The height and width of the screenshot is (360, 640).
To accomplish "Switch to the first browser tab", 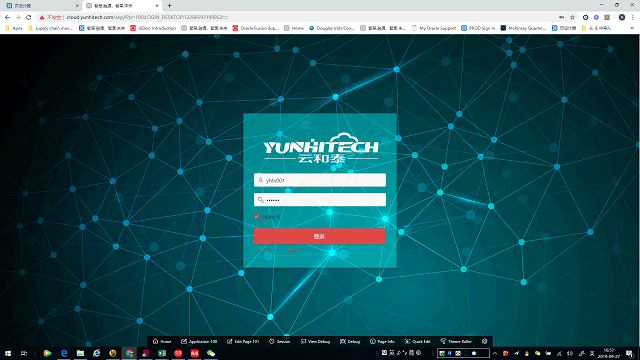I will tap(41, 6).
